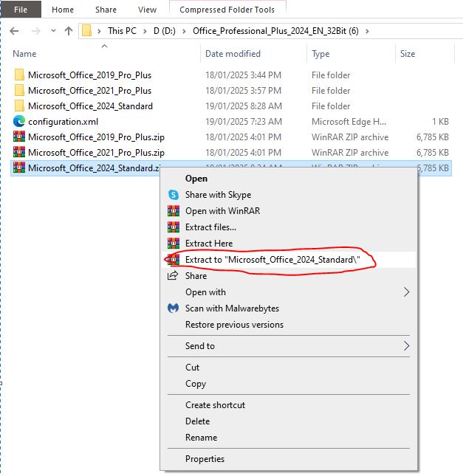Viewport: 463px width, 476px height.
Task: Click the 1 KB size cell
Action: click(440, 122)
